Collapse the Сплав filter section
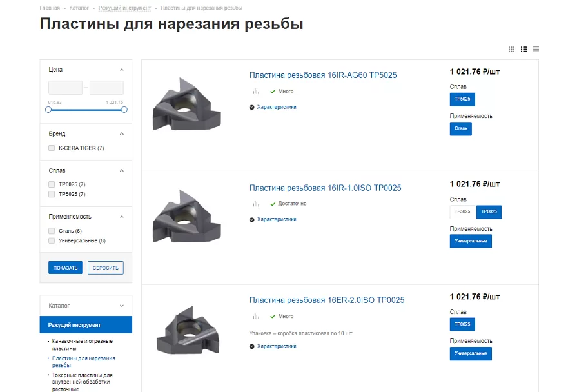The width and height of the screenshot is (588, 392). tap(121, 171)
